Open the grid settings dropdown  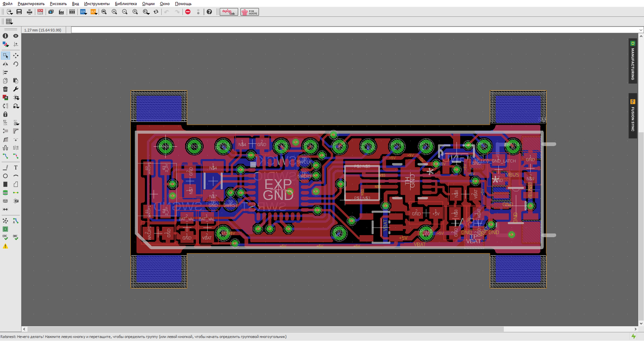(9, 22)
